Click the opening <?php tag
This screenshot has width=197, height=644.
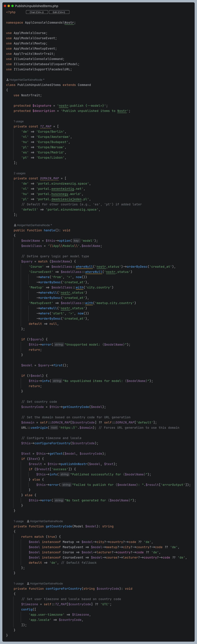(11, 12)
